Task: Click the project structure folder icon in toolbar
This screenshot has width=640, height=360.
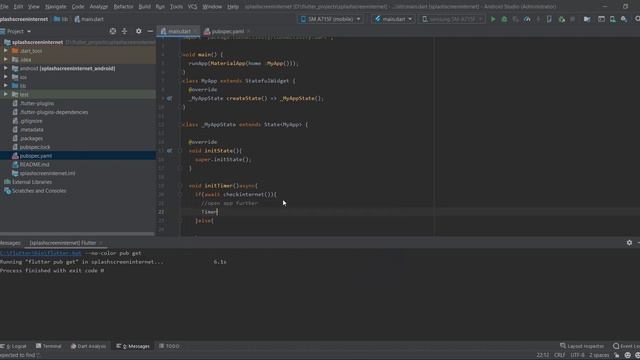Action: [x=587, y=19]
